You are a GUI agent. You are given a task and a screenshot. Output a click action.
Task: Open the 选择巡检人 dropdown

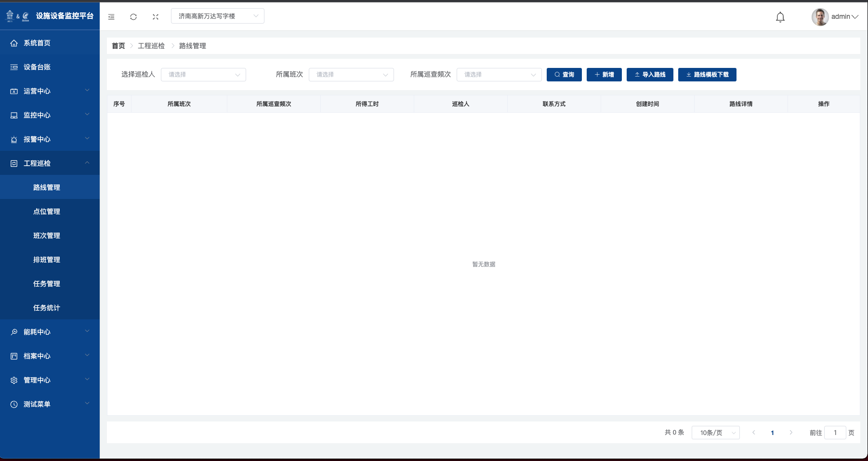(203, 75)
